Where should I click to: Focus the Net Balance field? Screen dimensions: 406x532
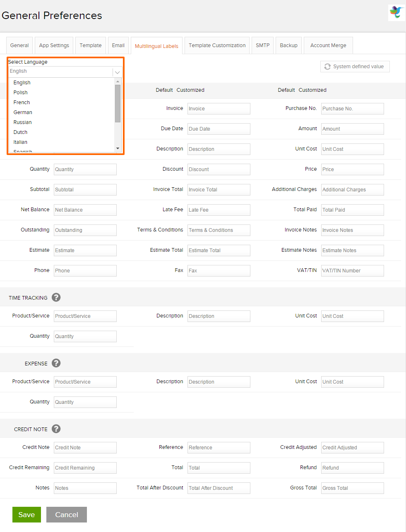pyautogui.click(x=85, y=210)
